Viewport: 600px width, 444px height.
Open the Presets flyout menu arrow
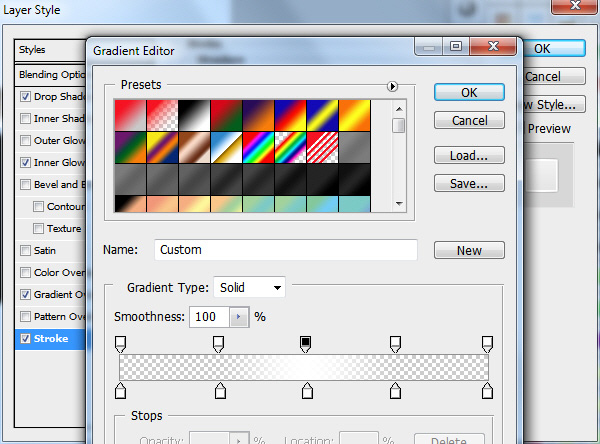point(392,87)
